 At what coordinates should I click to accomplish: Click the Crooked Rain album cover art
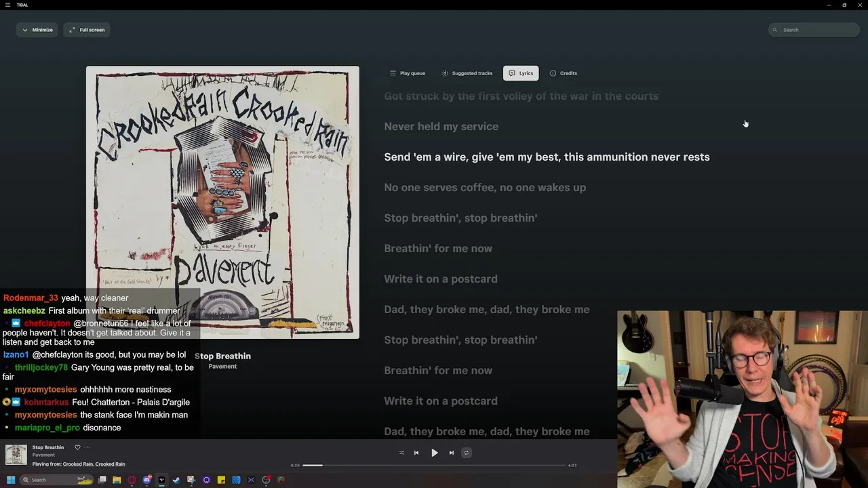click(222, 202)
